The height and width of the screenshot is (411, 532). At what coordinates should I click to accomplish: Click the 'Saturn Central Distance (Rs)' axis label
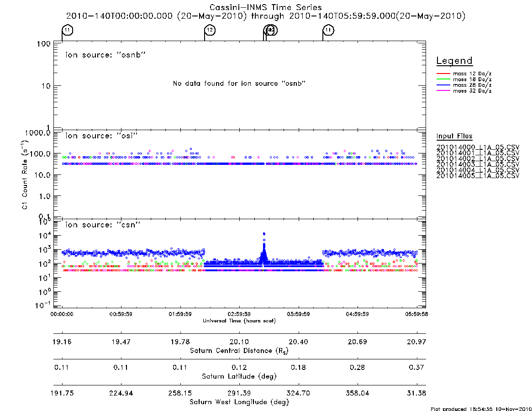tap(239, 351)
